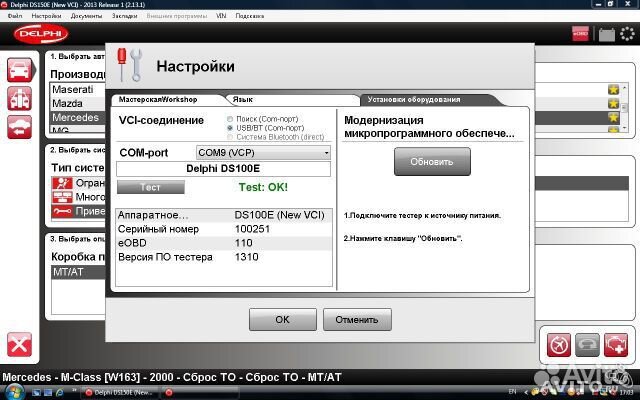Select the running figure system type row
The image size is (640, 400).
tap(78, 183)
